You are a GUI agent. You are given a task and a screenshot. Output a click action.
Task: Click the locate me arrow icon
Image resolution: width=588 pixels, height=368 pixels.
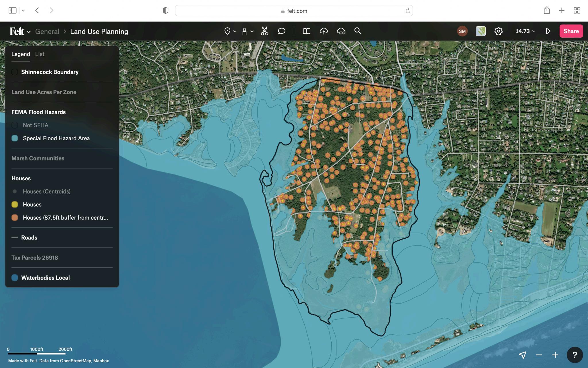tap(523, 355)
